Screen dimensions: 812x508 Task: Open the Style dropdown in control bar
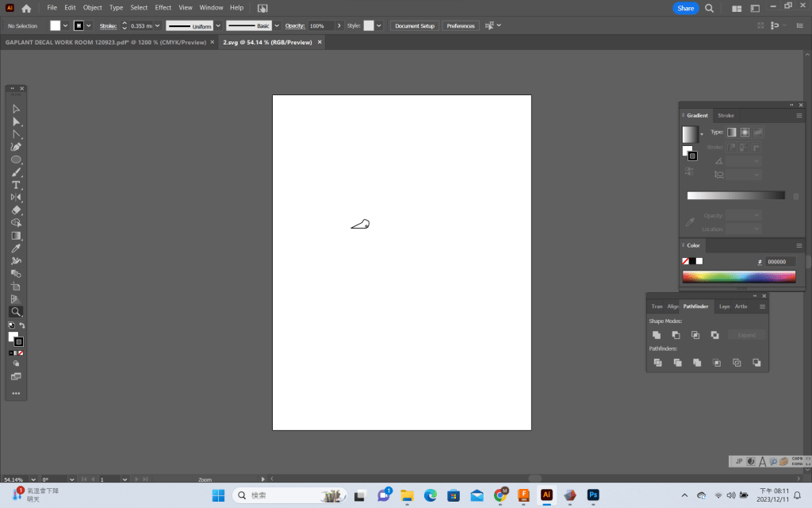379,25
